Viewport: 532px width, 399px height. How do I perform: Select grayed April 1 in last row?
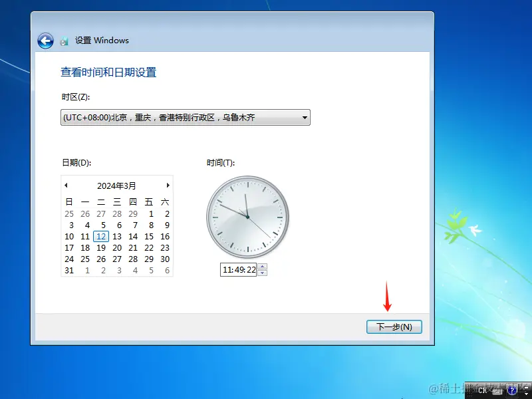point(87,271)
